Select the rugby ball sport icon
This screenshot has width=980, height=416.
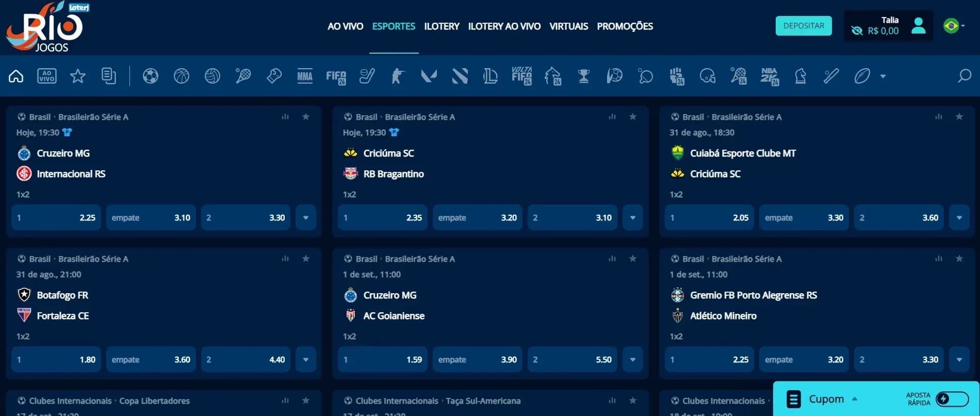(862, 76)
